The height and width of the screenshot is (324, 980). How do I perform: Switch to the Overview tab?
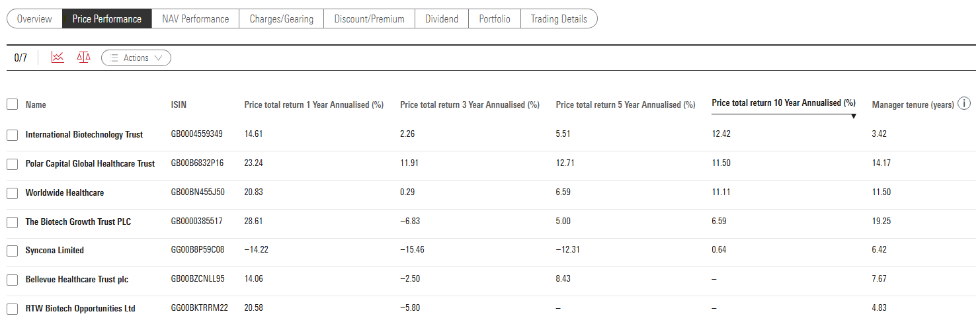34,19
